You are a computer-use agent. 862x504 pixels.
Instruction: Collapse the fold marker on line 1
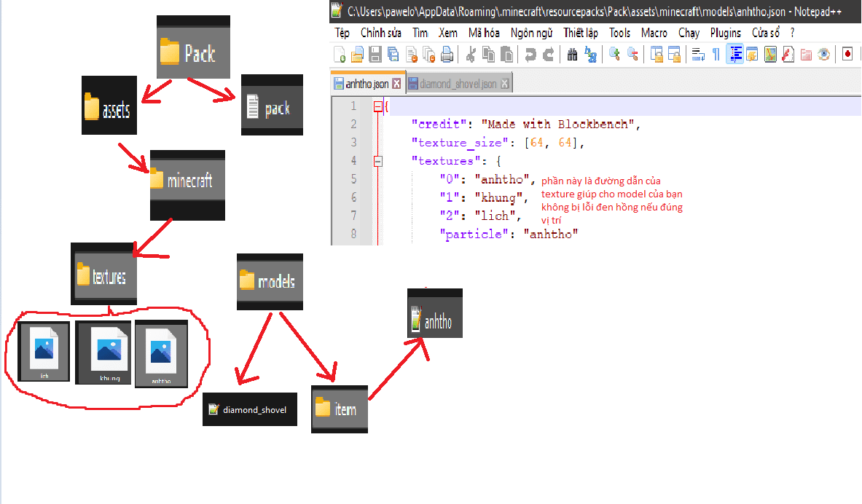click(x=377, y=106)
